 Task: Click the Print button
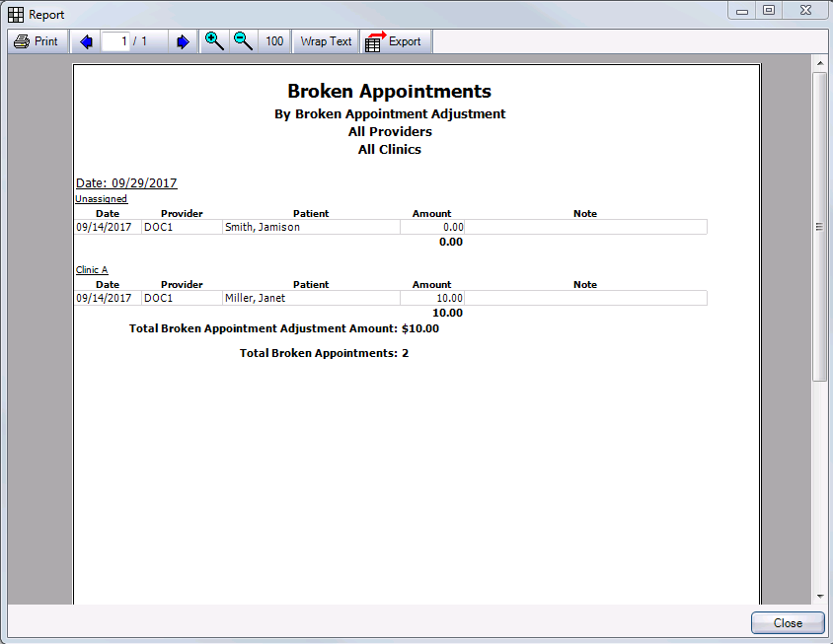37,41
